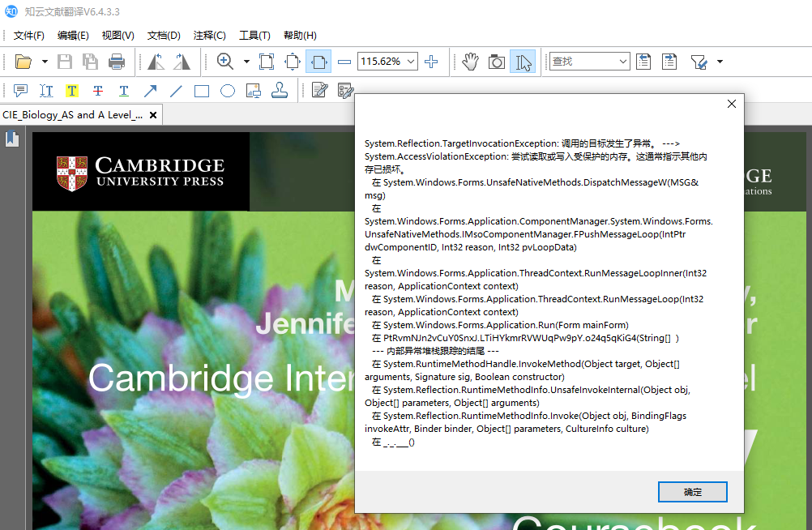The width and height of the screenshot is (812, 530).
Task: Find the next search result
Action: [669, 62]
